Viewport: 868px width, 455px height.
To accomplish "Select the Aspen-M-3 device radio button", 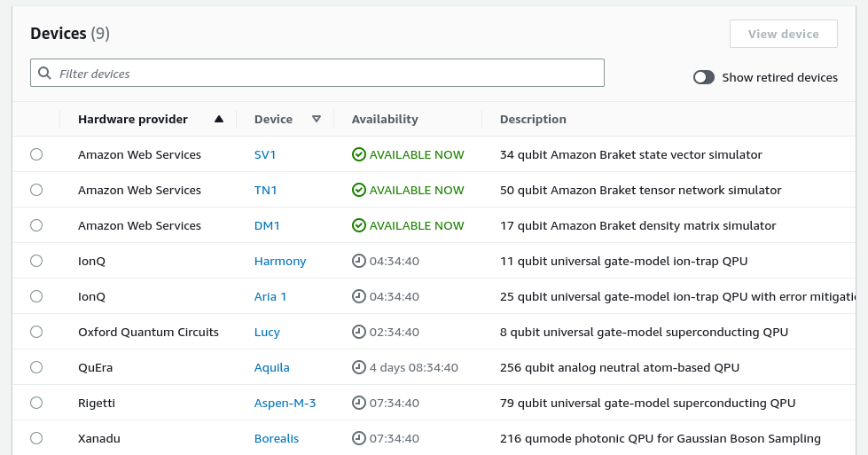I will (36, 403).
